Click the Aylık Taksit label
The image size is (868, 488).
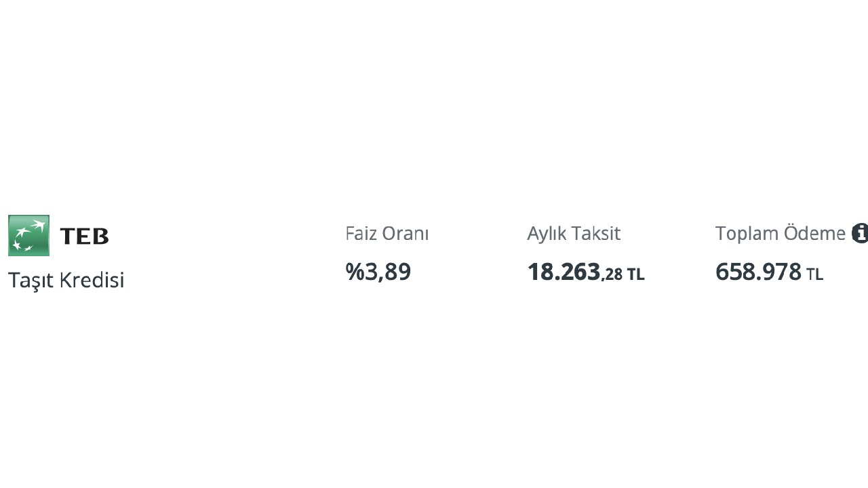pos(574,233)
